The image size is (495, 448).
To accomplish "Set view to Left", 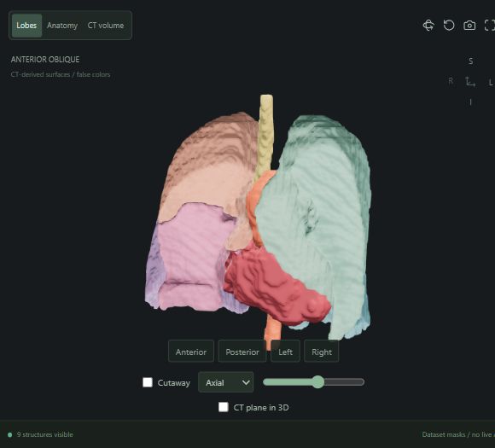I will tap(285, 352).
